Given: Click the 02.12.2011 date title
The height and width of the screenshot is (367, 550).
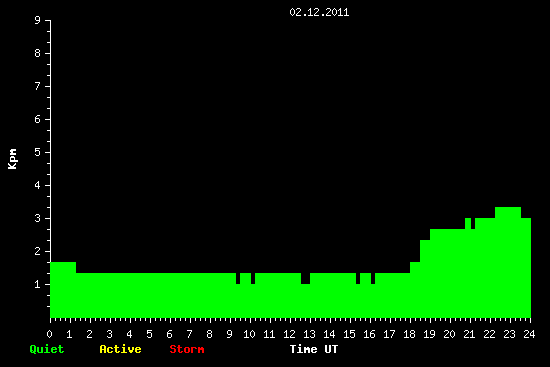Looking at the screenshot, I should 319,12.
